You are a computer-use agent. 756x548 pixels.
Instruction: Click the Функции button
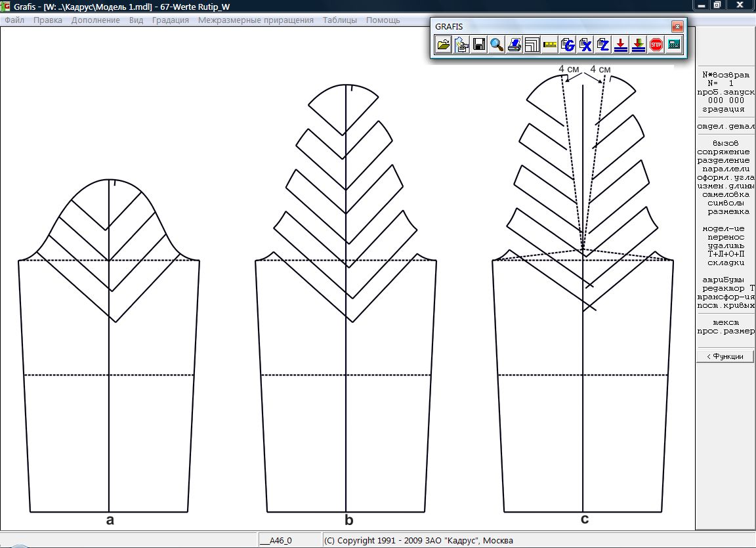pos(725,356)
